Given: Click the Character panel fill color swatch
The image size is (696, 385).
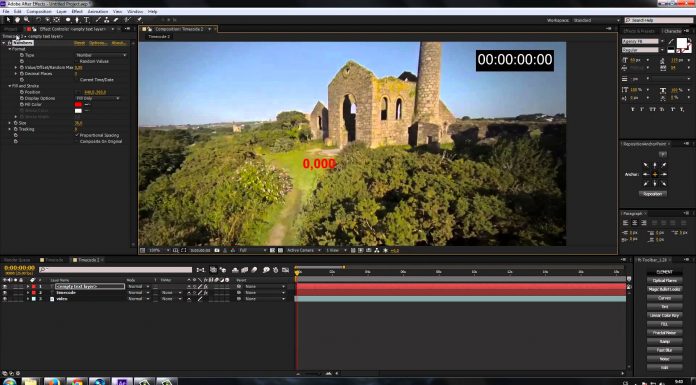Looking at the screenshot, I should (x=681, y=43).
